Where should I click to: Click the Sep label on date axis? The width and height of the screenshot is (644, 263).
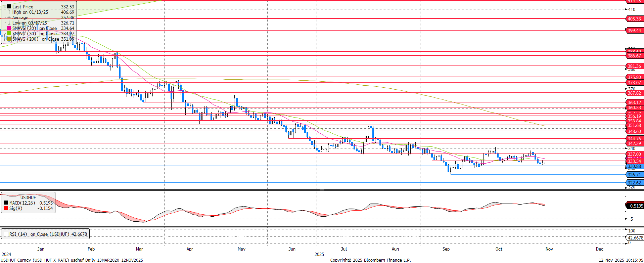pyautogui.click(x=446, y=249)
